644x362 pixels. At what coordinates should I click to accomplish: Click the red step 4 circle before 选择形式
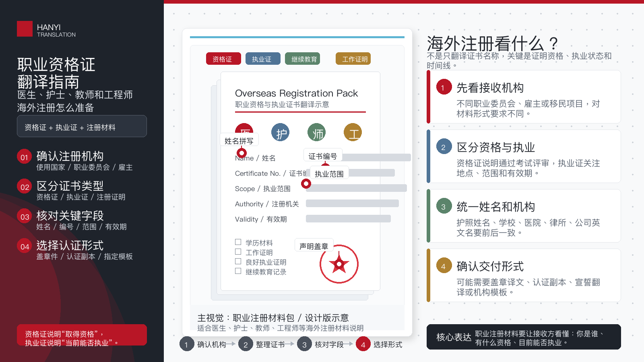tap(363, 344)
